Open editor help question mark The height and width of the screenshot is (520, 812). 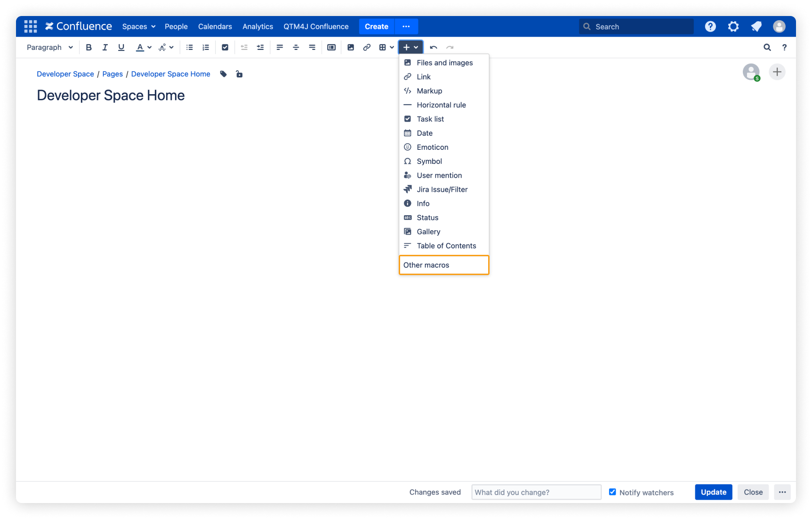tap(784, 47)
